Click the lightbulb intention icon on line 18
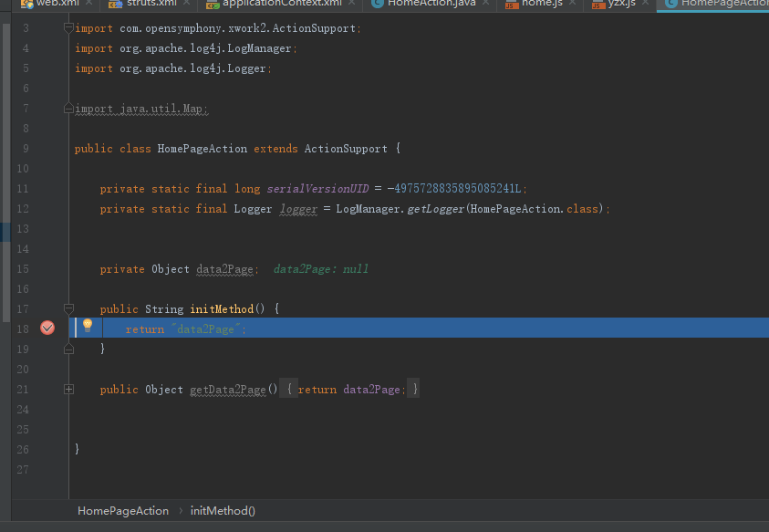Viewport: 769px width, 532px height. 88,326
